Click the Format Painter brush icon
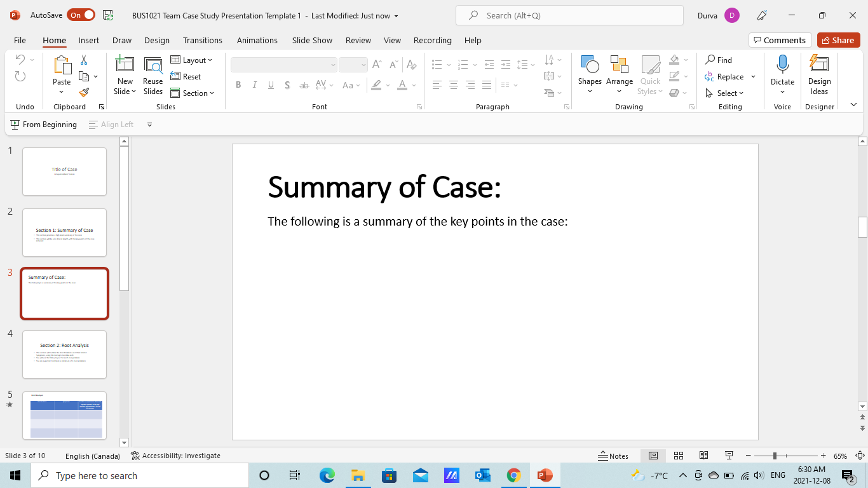The width and height of the screenshot is (868, 488). 84,92
